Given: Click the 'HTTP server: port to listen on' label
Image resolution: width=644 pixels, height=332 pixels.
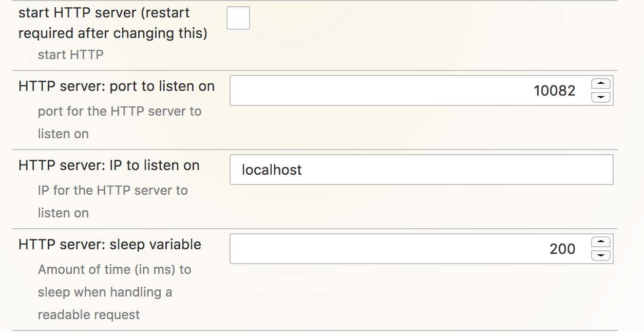Looking at the screenshot, I should (117, 86).
